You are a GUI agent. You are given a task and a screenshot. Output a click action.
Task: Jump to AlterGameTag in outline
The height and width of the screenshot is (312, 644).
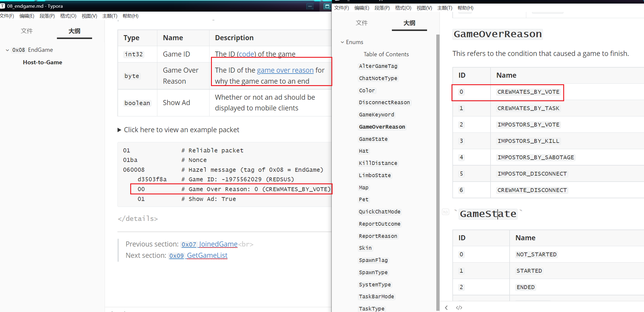[378, 66]
